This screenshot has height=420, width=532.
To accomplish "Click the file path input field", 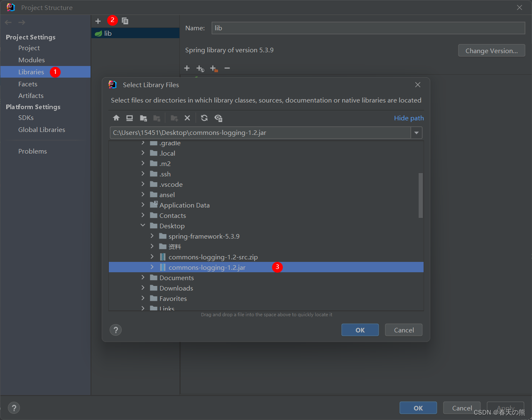I will point(260,133).
